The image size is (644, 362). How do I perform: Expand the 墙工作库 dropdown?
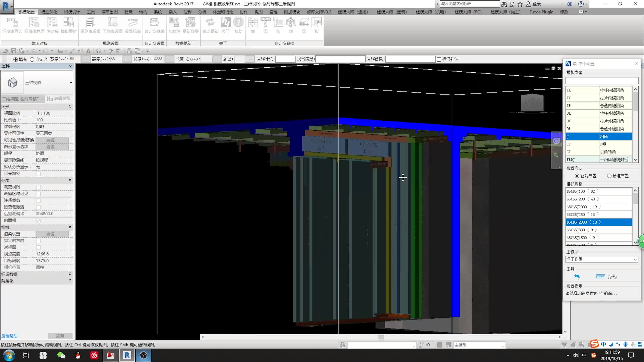pyautogui.click(x=635, y=260)
